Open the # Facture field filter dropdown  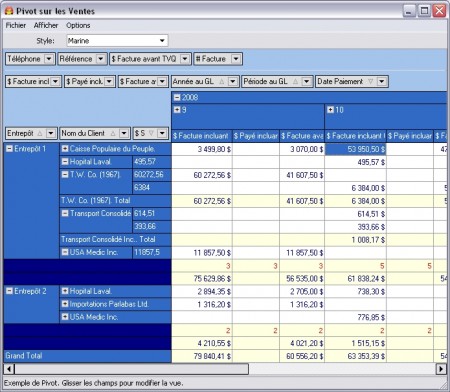click(x=236, y=59)
